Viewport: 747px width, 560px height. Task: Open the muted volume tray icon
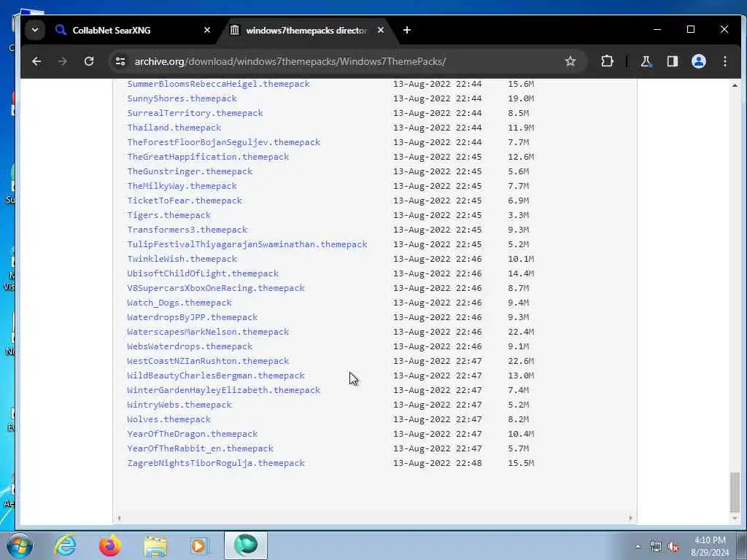673,547
